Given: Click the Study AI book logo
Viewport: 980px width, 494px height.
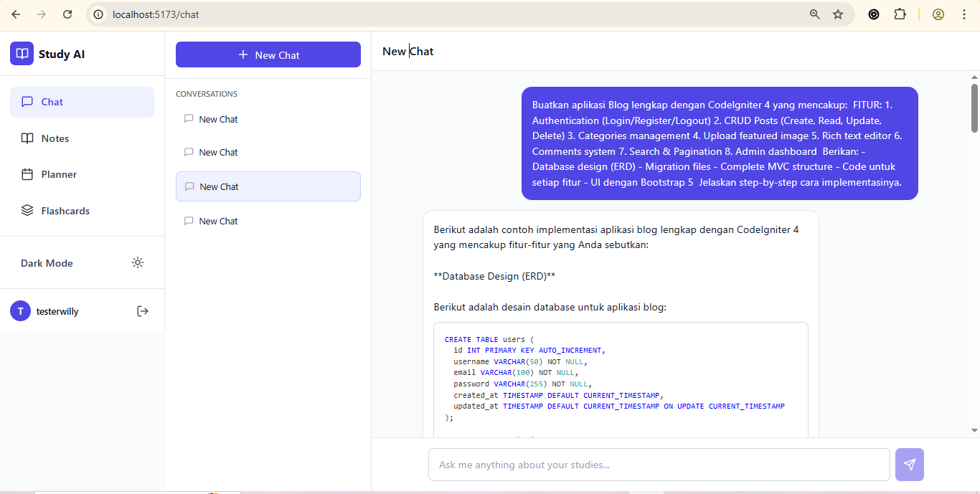Looking at the screenshot, I should pos(22,54).
